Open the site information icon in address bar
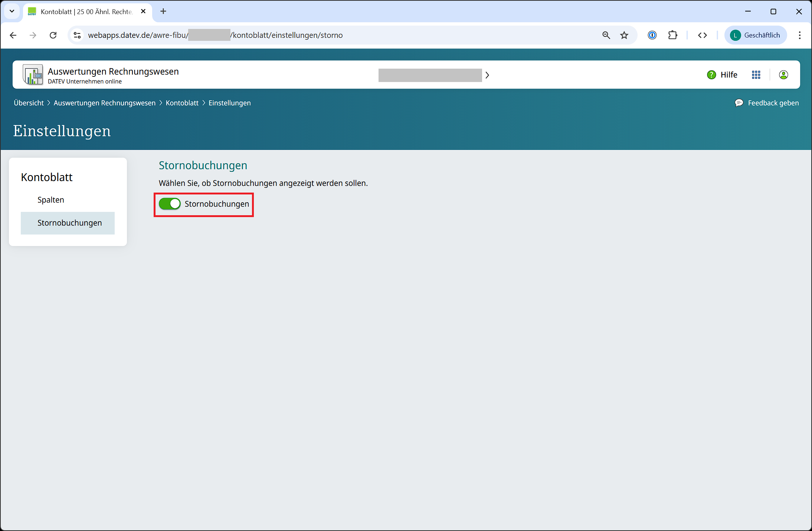The width and height of the screenshot is (812, 531). click(x=77, y=35)
